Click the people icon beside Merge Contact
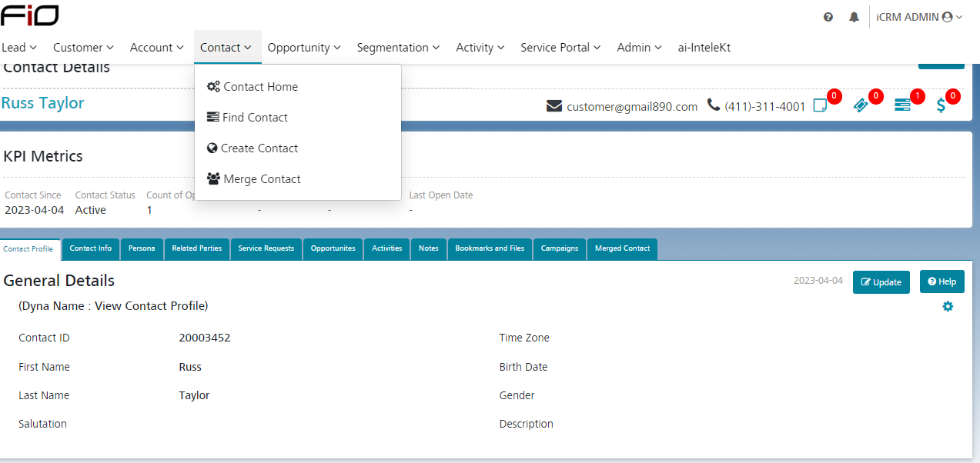 [x=213, y=178]
